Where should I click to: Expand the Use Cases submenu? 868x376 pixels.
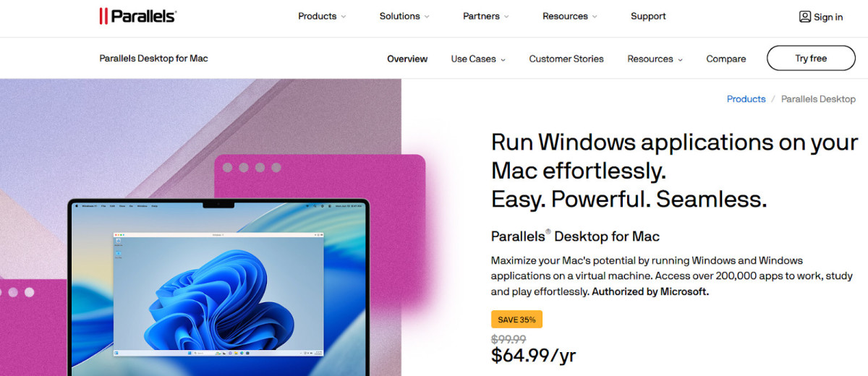pos(478,59)
